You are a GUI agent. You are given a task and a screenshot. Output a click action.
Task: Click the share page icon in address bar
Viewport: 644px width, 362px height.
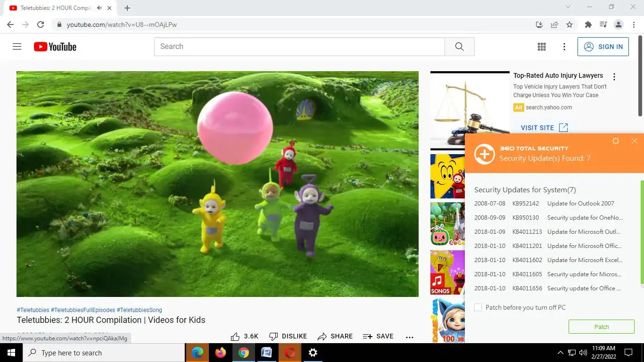(x=554, y=25)
